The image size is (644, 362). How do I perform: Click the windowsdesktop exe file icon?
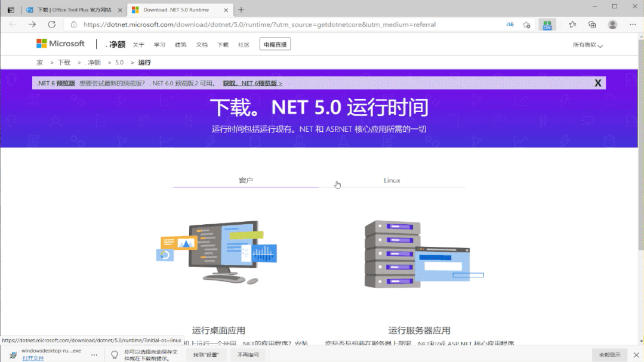[x=13, y=355]
